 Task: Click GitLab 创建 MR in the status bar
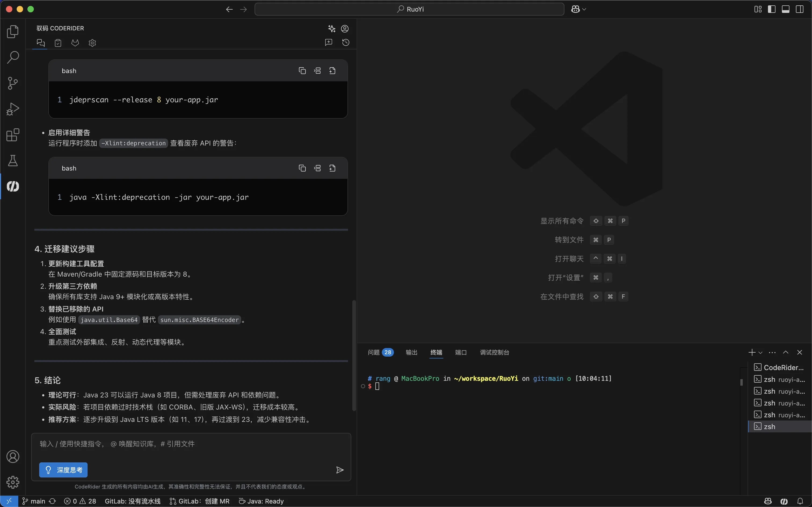[200, 501]
